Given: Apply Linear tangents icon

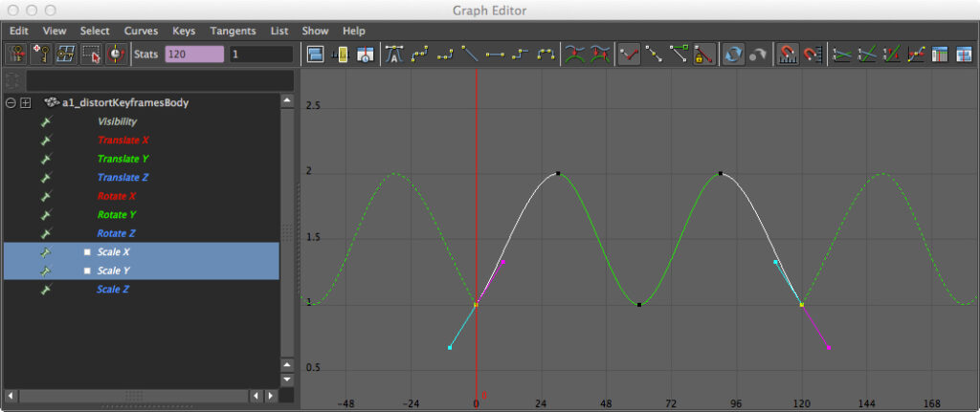Looking at the screenshot, I should point(470,54).
